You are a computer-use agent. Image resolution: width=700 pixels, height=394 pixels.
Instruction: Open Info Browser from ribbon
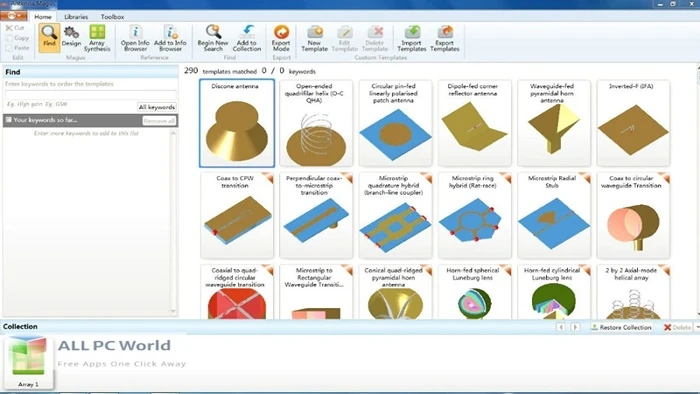click(135, 38)
